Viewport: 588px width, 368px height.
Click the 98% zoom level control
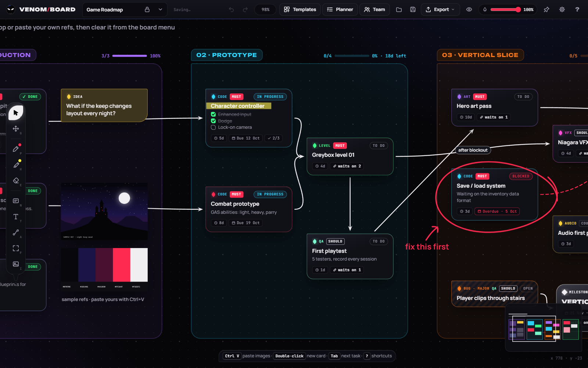(x=265, y=10)
